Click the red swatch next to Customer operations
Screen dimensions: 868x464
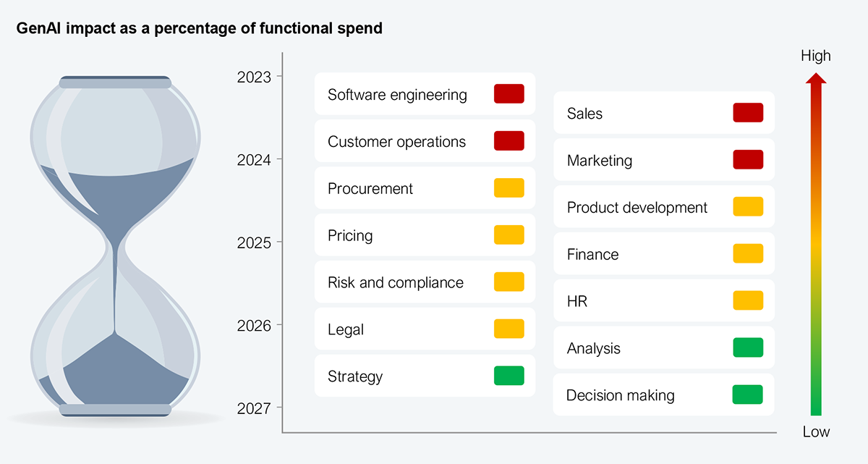pyautogui.click(x=509, y=141)
